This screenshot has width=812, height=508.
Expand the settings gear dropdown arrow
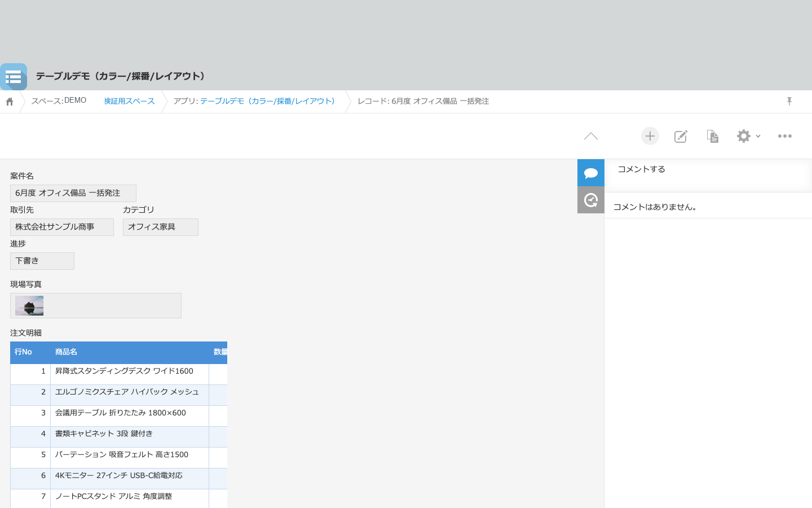pyautogui.click(x=758, y=136)
